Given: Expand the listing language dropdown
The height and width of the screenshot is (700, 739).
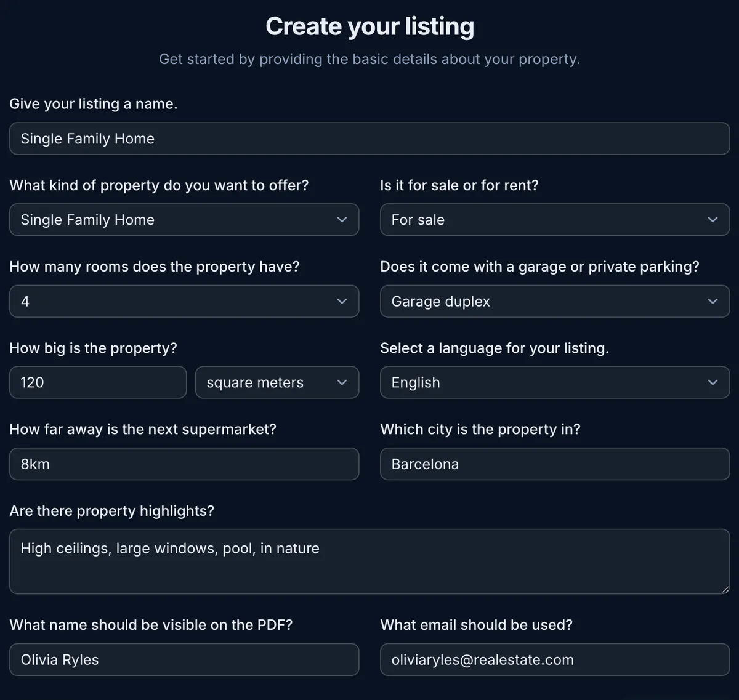Looking at the screenshot, I should (x=555, y=382).
